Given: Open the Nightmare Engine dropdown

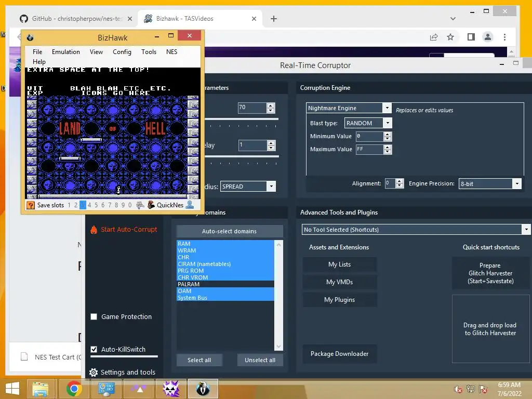Looking at the screenshot, I should point(387,108).
